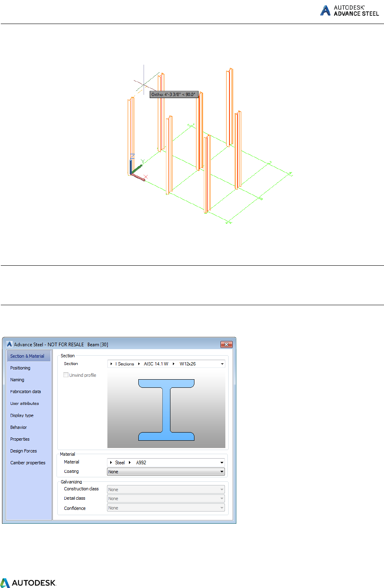Expand the I Sections breadcrumb arrow

pos(111,364)
